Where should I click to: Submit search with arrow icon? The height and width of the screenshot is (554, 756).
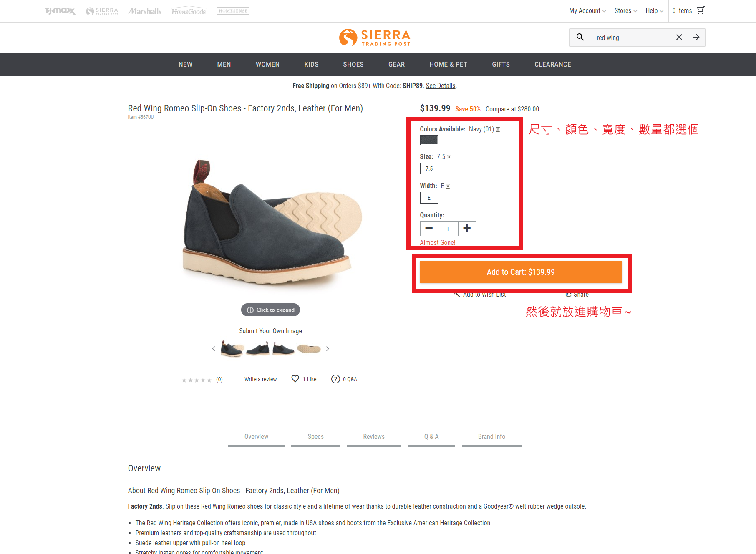click(696, 37)
